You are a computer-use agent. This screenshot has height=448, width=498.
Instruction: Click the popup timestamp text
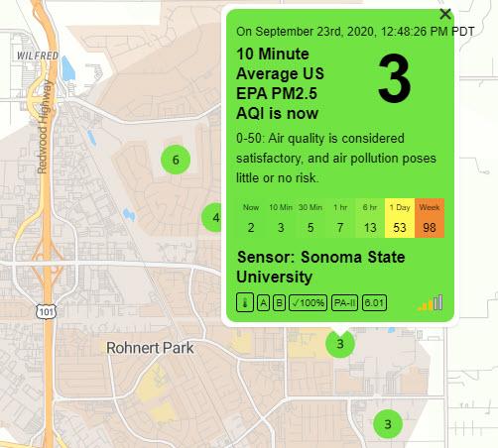tap(355, 32)
